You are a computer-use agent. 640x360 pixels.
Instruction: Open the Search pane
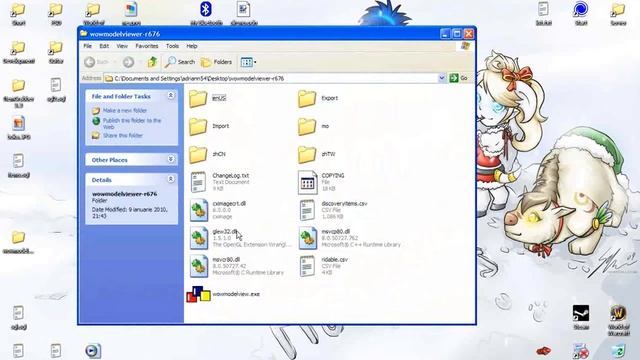(180, 62)
